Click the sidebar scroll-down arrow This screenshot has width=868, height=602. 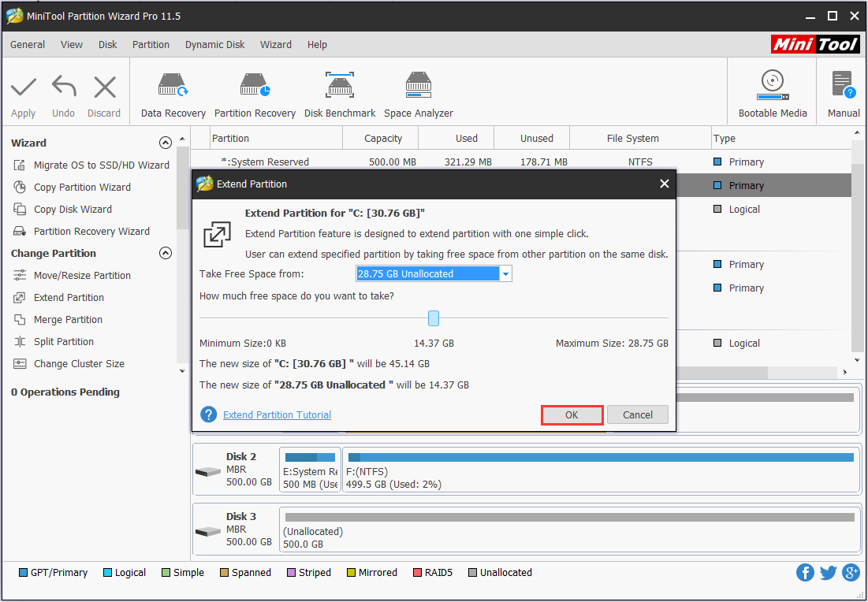[183, 370]
